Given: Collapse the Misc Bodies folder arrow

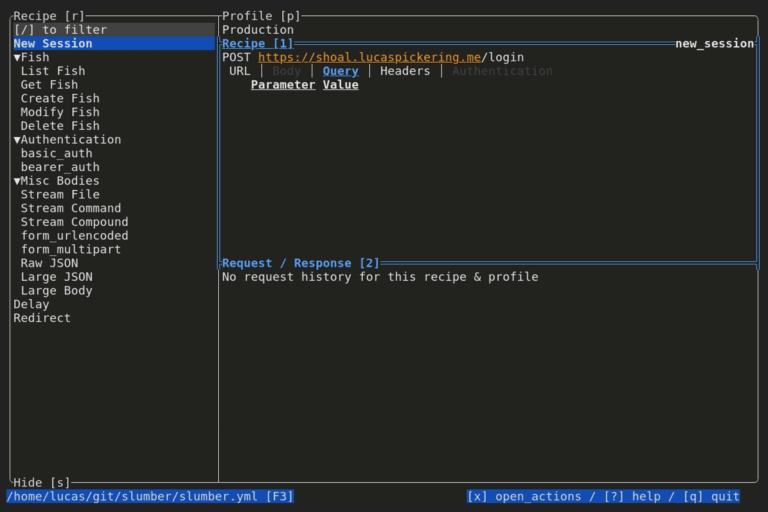Looking at the screenshot, I should 17,181.
